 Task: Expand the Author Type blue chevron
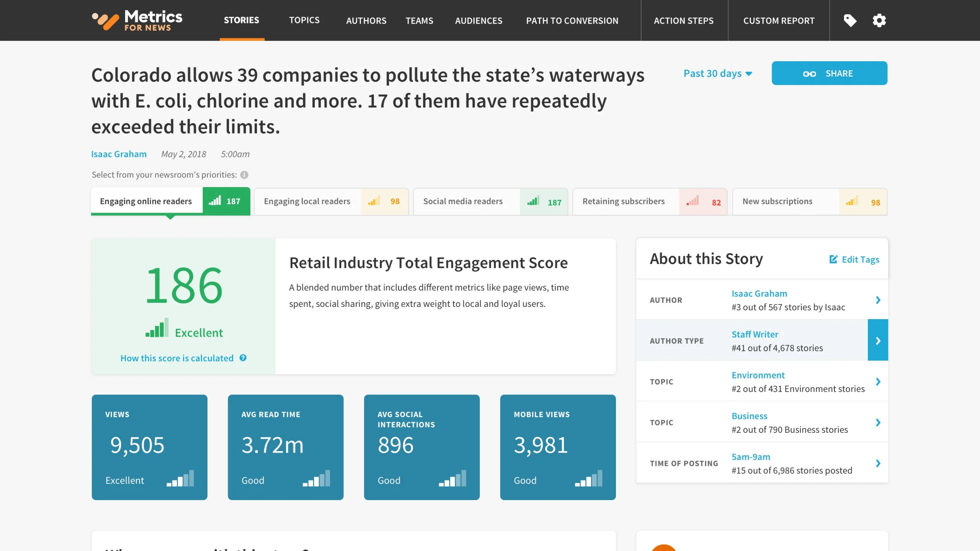878,340
